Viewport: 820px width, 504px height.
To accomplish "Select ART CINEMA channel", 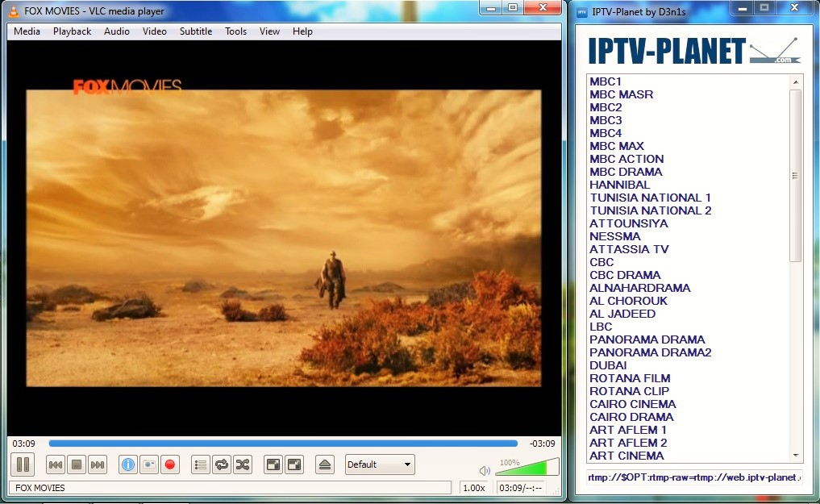I will pos(626,456).
